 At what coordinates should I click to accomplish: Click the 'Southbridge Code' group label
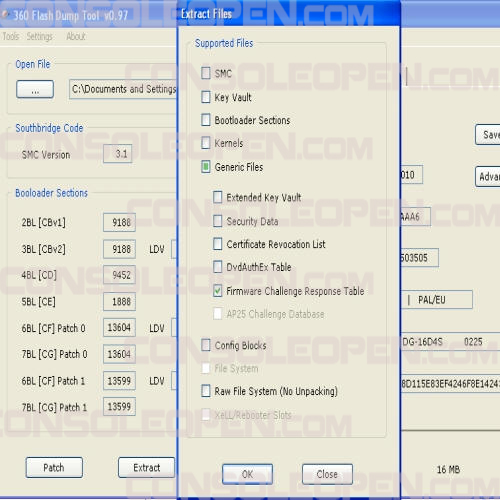[49, 128]
